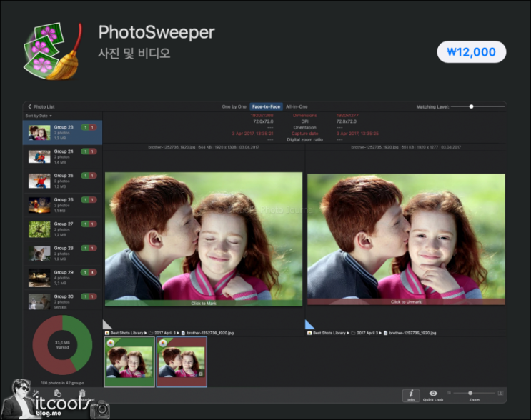Click brother-1252736_1920.jpg in left path
Viewport: 531px width, 420px height.
coord(207,333)
